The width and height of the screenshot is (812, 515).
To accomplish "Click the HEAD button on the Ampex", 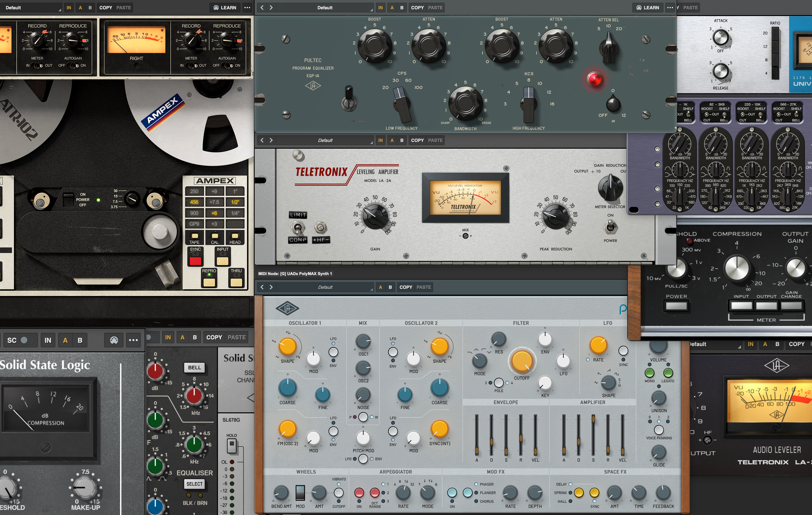I will (235, 236).
